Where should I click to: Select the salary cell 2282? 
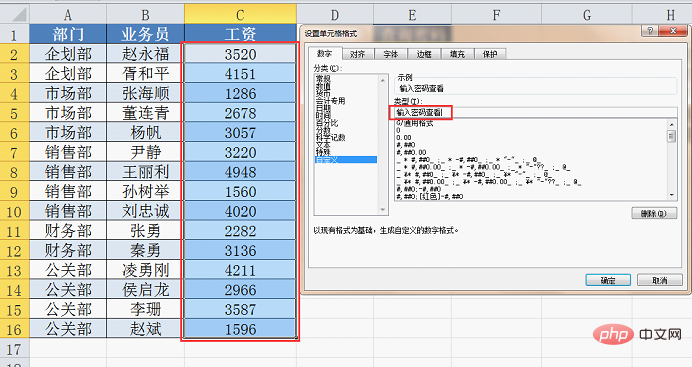(241, 231)
